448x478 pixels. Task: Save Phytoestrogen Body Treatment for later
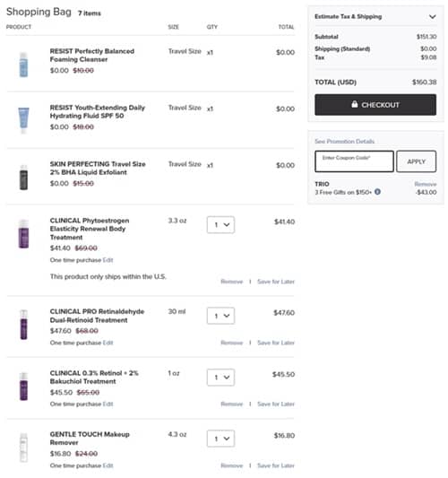point(276,282)
